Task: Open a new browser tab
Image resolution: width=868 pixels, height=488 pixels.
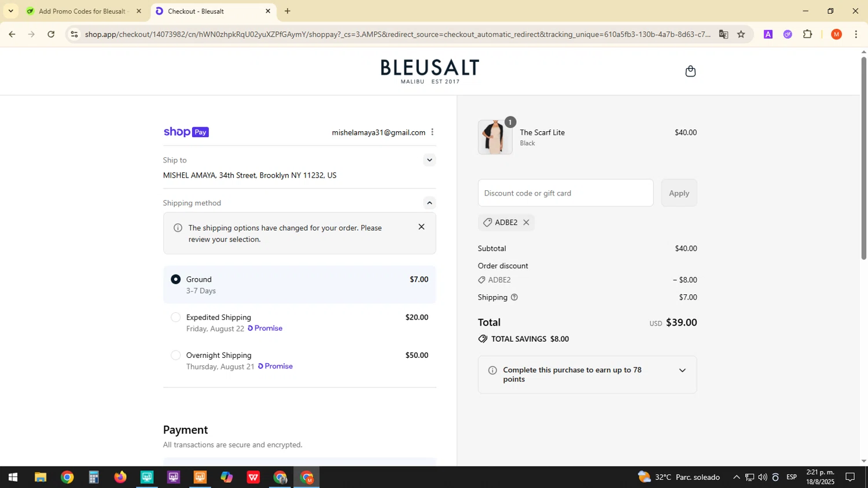Action: (288, 11)
